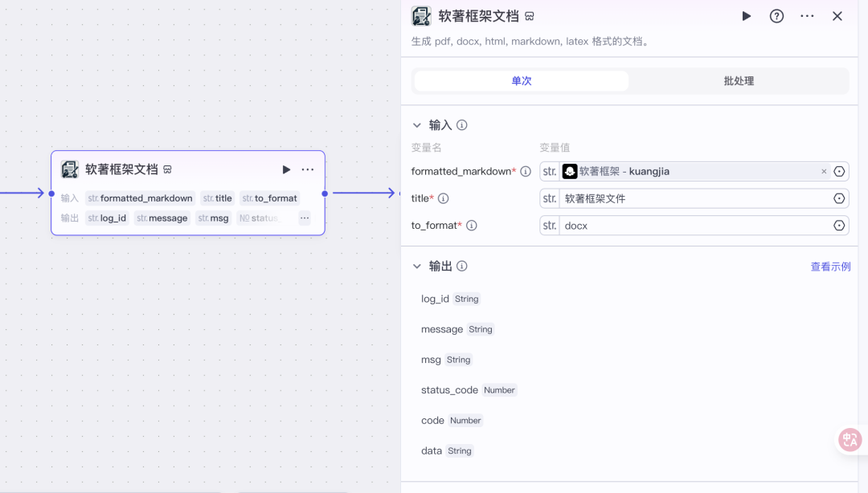
Task: Open the variable selector for the to_format field
Action: (x=839, y=225)
